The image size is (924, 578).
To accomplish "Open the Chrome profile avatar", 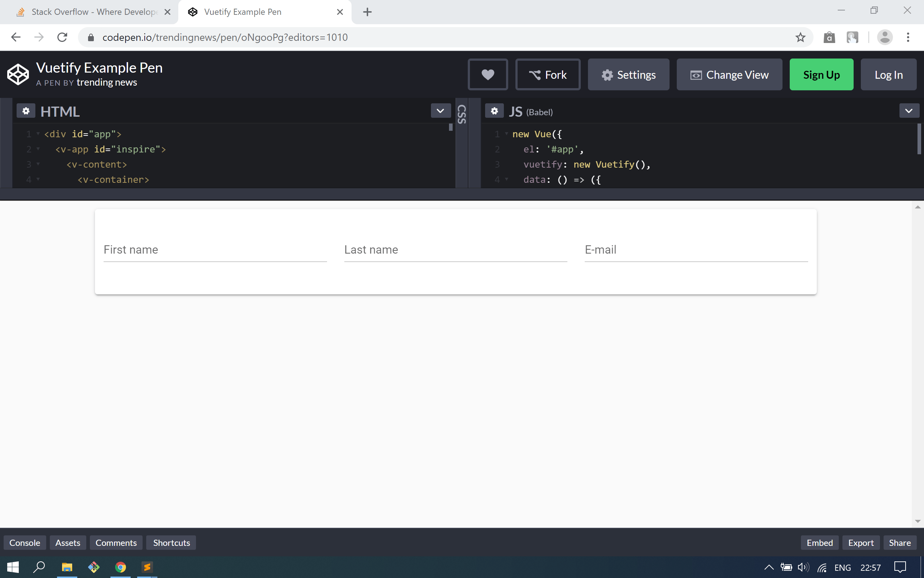I will (884, 37).
